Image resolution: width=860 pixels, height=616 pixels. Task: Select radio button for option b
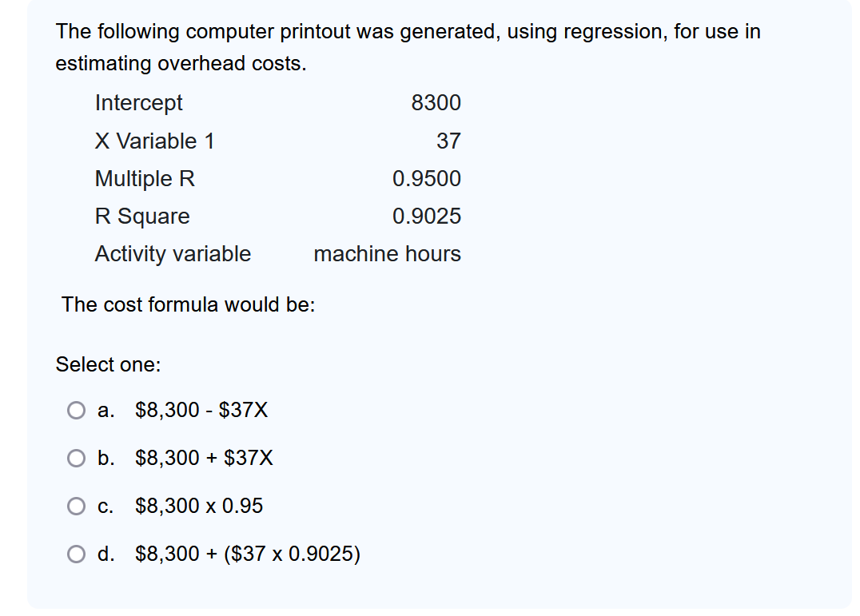click(x=77, y=458)
